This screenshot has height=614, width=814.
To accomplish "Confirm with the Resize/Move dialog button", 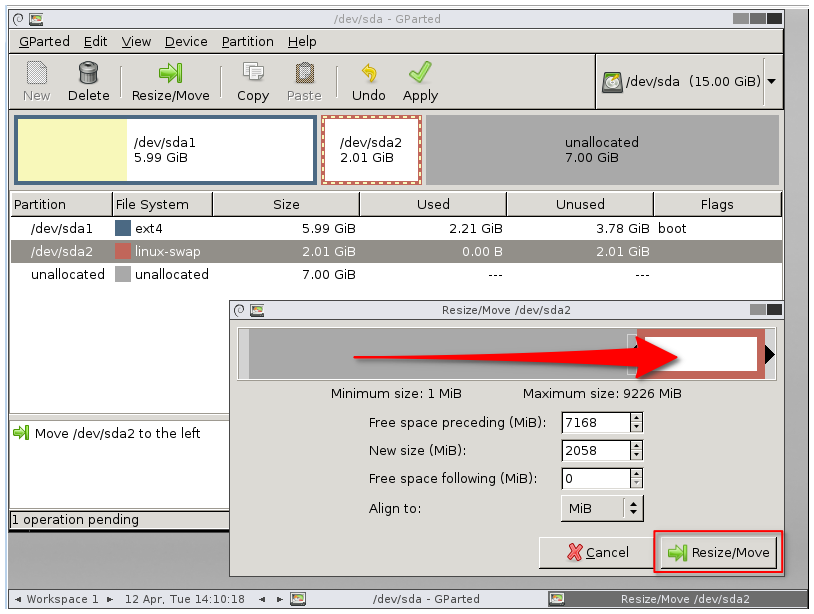I will (x=719, y=552).
